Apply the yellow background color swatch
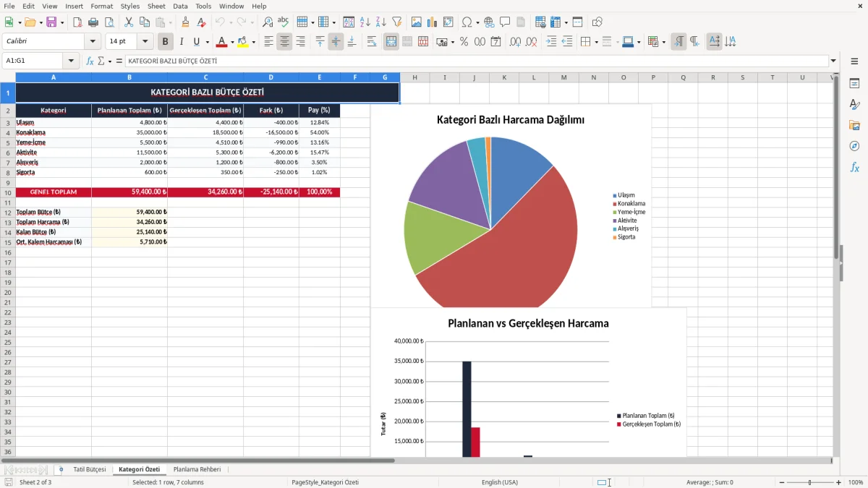Image resolution: width=868 pixels, height=488 pixels. (x=243, y=42)
